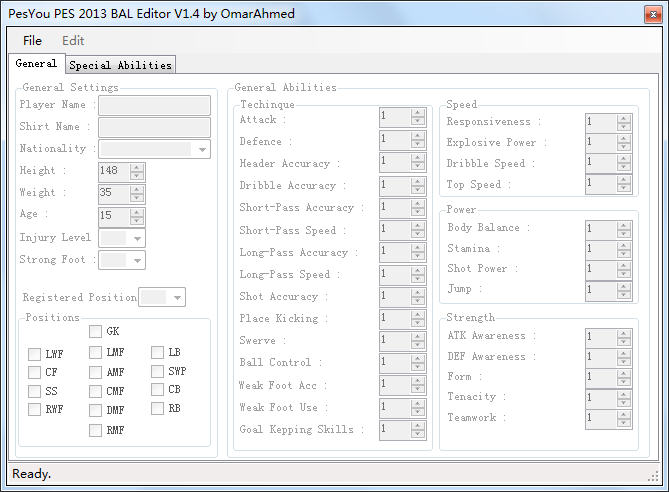Increase the Attack value with up arrow
The height and width of the screenshot is (492, 669).
pos(418,113)
